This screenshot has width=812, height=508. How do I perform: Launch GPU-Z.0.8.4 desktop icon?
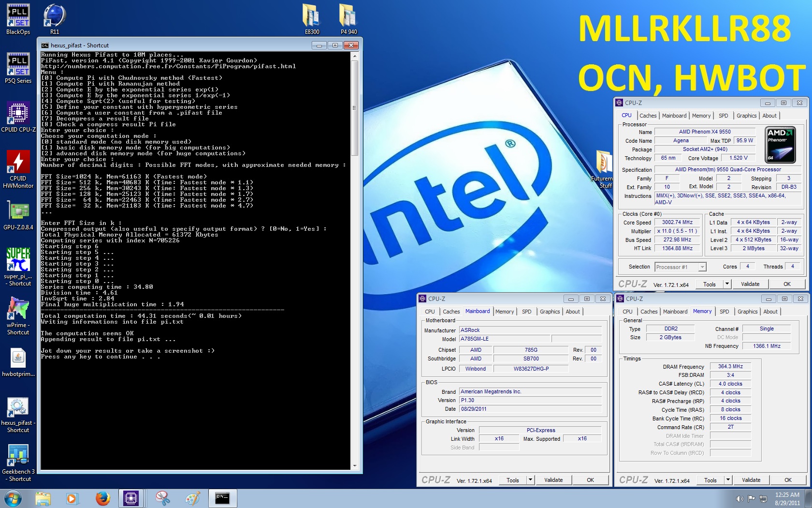click(18, 215)
